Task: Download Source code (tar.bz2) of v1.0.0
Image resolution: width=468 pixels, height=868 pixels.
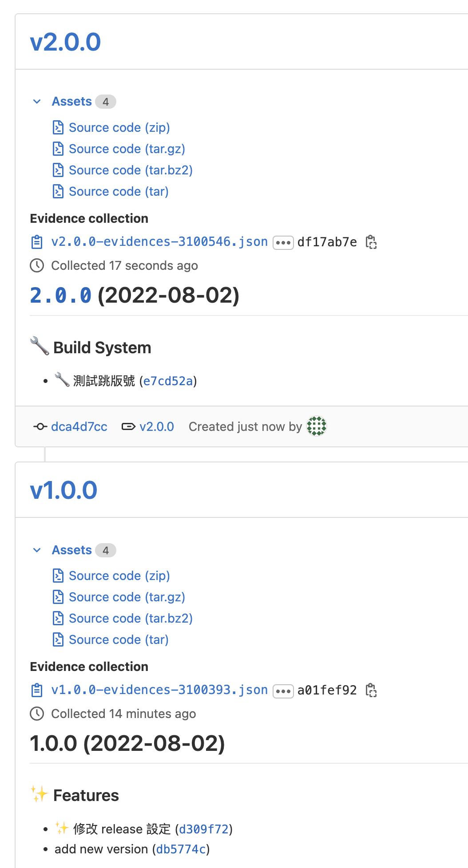Action: [x=130, y=618]
